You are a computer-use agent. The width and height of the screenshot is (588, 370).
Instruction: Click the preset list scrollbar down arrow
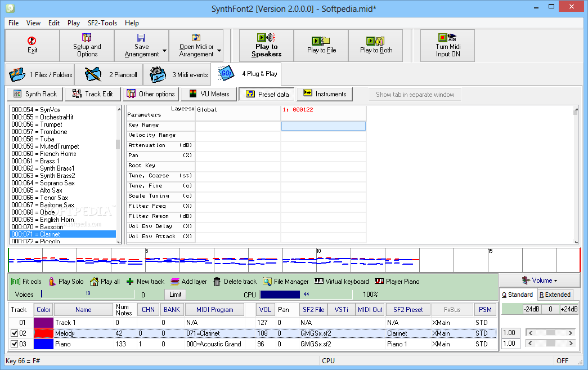pos(119,241)
